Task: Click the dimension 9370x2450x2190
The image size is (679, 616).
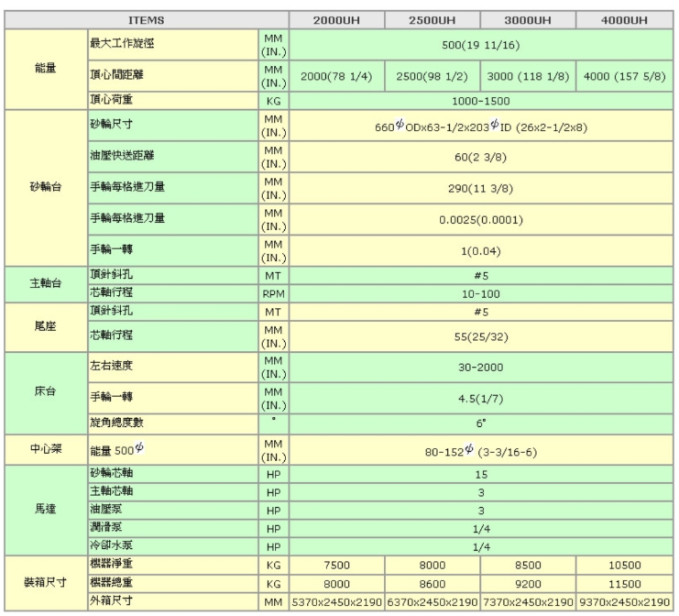Action: pos(624,602)
